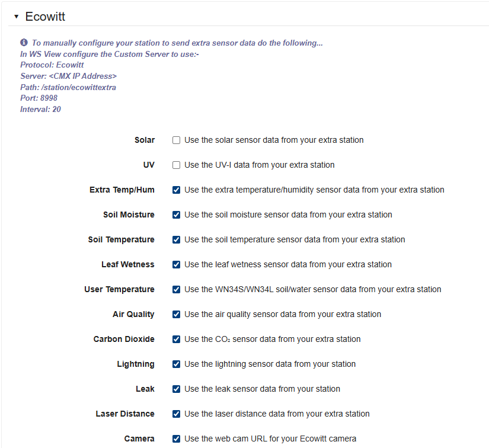
Task: Uncheck the lightning sensor data option
Action: (176, 364)
